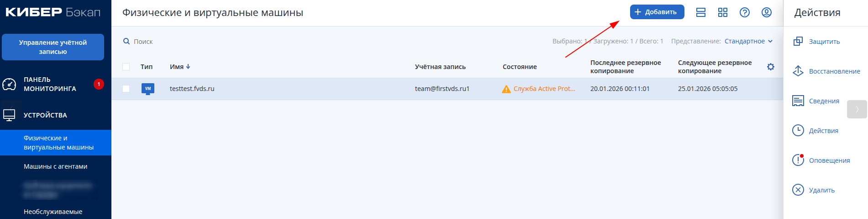Click the Delete (Удалить) icon

coord(798,190)
